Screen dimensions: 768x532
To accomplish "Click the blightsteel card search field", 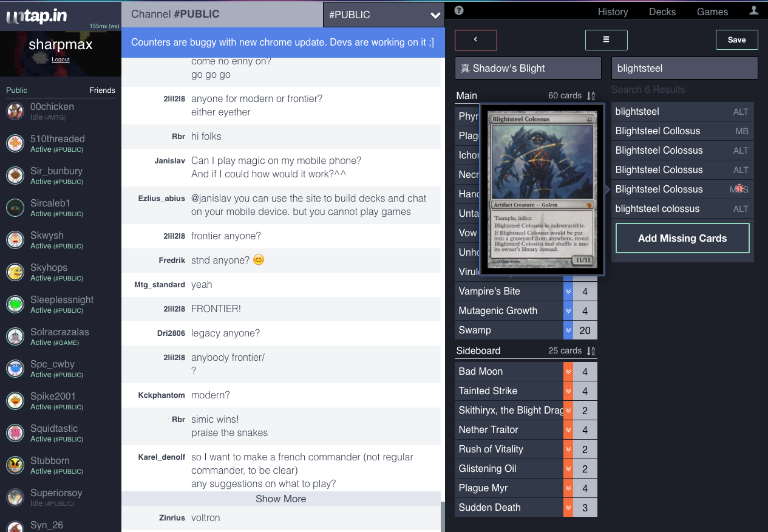I will (684, 68).
